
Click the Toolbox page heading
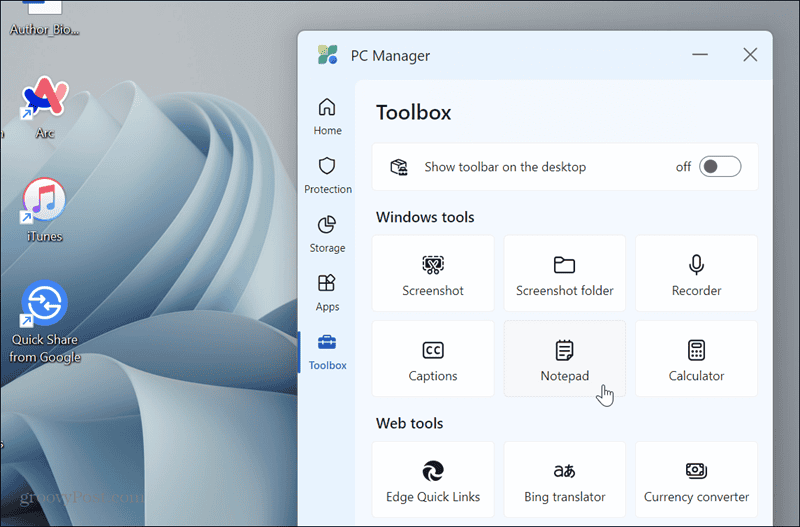click(414, 112)
